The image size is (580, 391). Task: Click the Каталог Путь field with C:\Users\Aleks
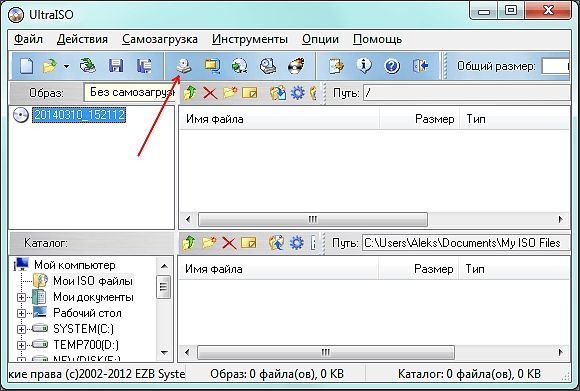click(466, 243)
